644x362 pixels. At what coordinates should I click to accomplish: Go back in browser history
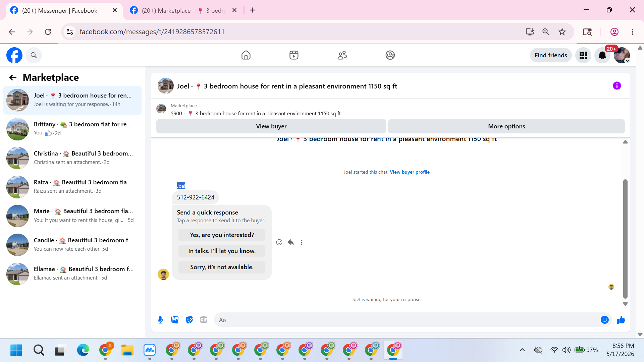(x=12, y=32)
